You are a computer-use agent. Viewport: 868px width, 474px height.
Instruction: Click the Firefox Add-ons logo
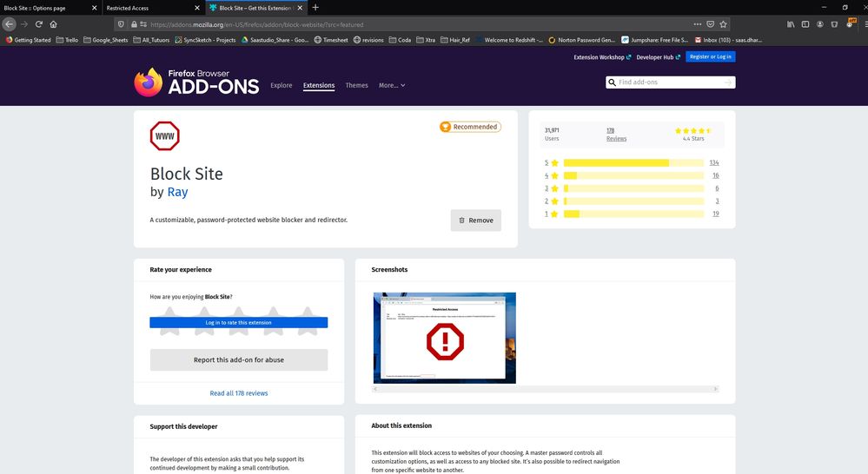(196, 82)
